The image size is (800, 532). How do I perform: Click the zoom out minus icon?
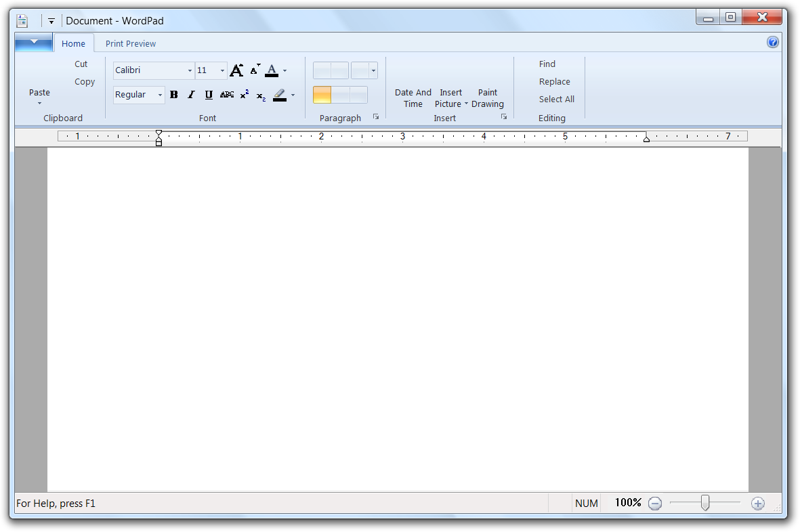tap(655, 504)
